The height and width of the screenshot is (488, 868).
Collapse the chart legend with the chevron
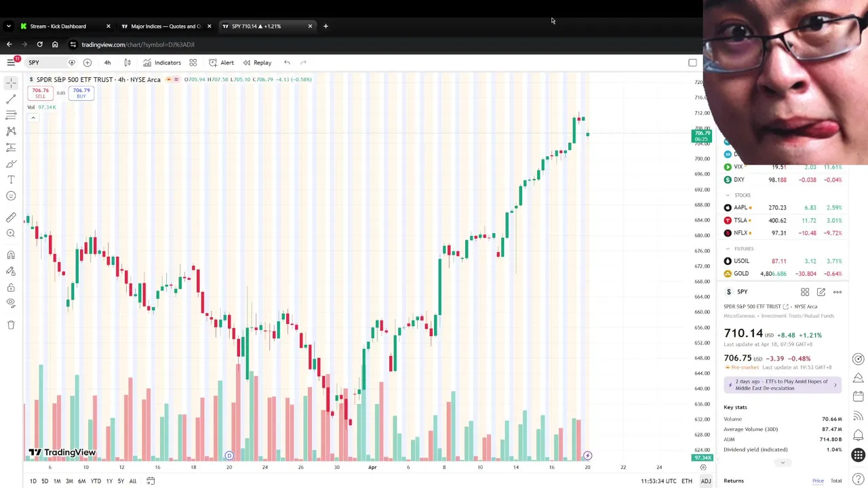[x=33, y=118]
